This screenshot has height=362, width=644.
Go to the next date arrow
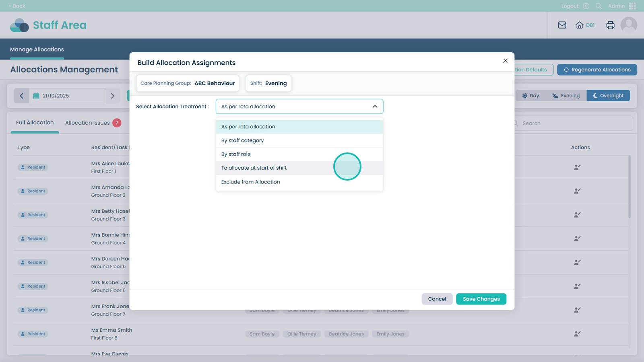click(x=113, y=96)
